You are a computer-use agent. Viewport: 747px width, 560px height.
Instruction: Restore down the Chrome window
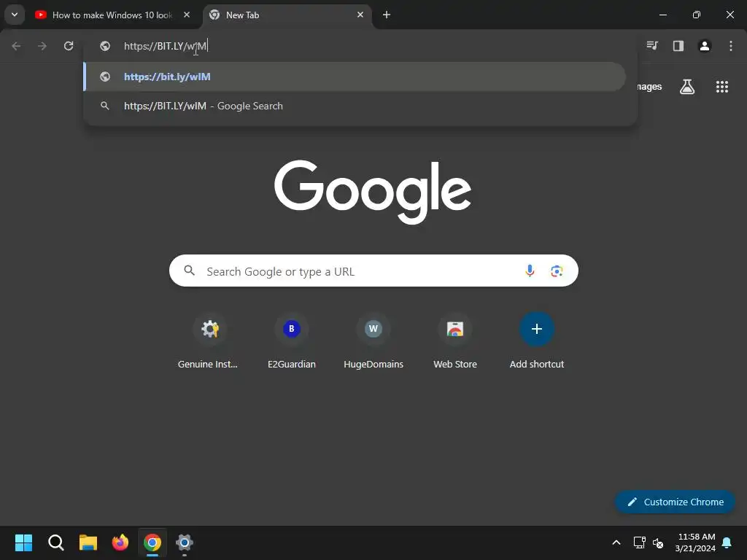tap(696, 15)
